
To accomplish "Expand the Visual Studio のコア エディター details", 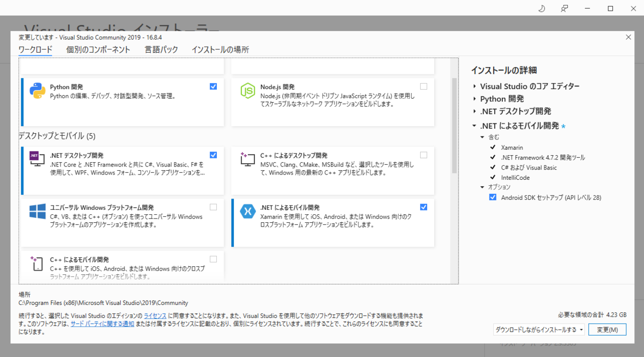I will 474,86.
